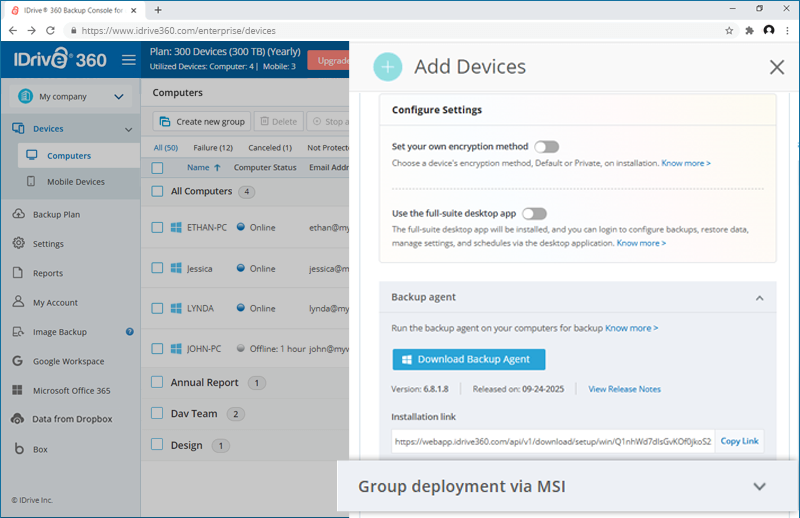Screen dimensions: 800x518
Task: Click the installation link text field
Action: 553,441
